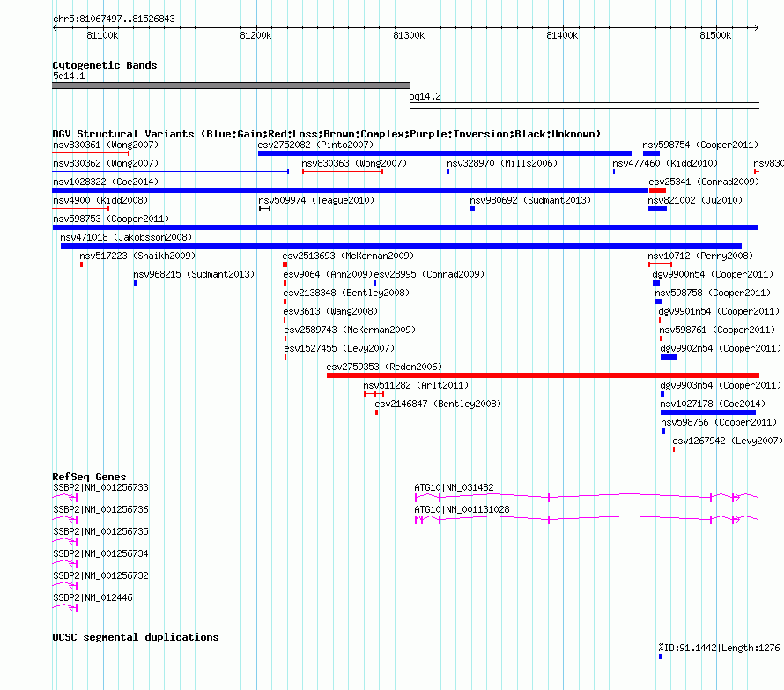The width and height of the screenshot is (784, 690).
Task: Open variant nsv830361 (Wong2007)
Action: pos(106,145)
